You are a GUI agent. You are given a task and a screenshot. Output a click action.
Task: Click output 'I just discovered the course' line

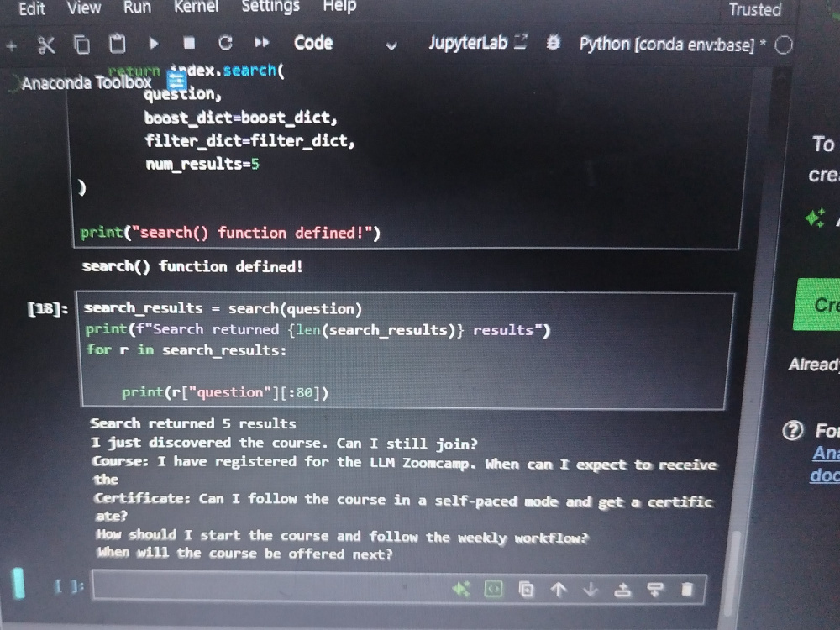click(x=284, y=443)
